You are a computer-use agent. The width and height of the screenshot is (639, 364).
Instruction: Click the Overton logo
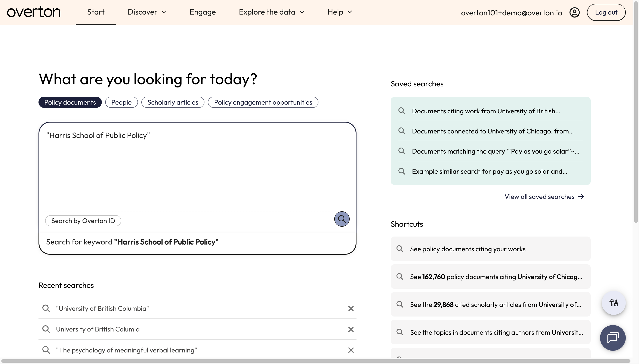[x=34, y=12]
